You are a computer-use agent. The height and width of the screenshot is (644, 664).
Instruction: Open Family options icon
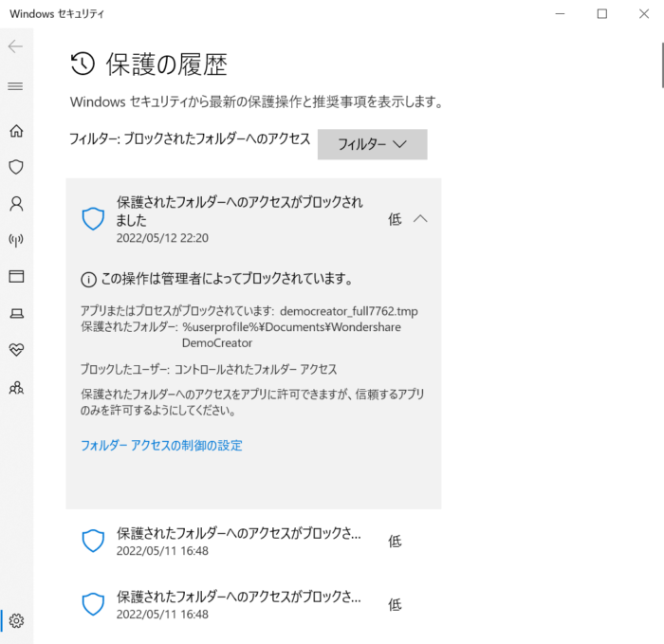tap(16, 387)
